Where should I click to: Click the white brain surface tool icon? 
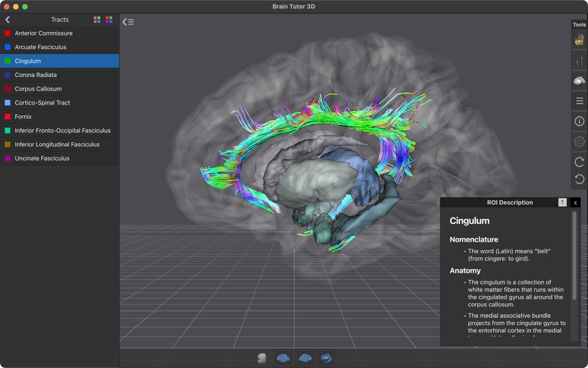click(x=579, y=81)
